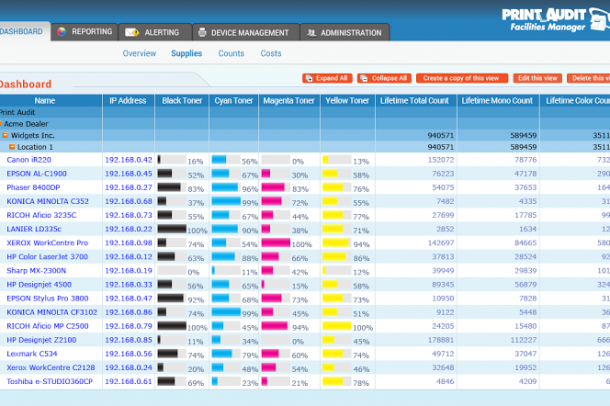Open the RICOH Aficio MP C2500 link
Screen dimensions: 610x406
pyautogui.click(x=47, y=326)
